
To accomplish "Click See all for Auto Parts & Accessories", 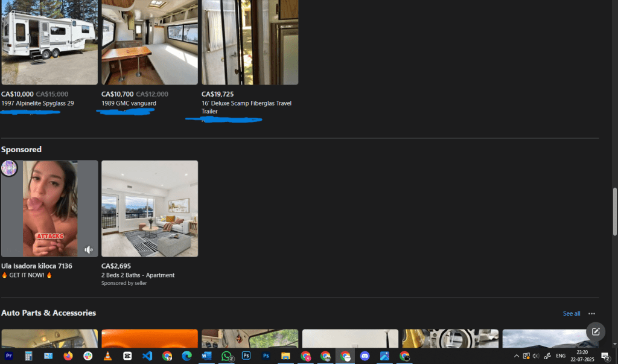I will click(x=571, y=314).
